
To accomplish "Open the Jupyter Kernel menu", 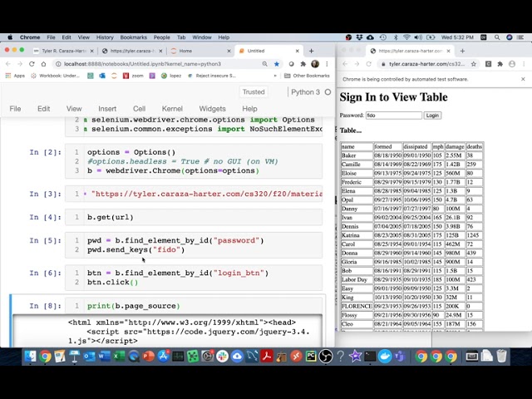I will 172,109.
